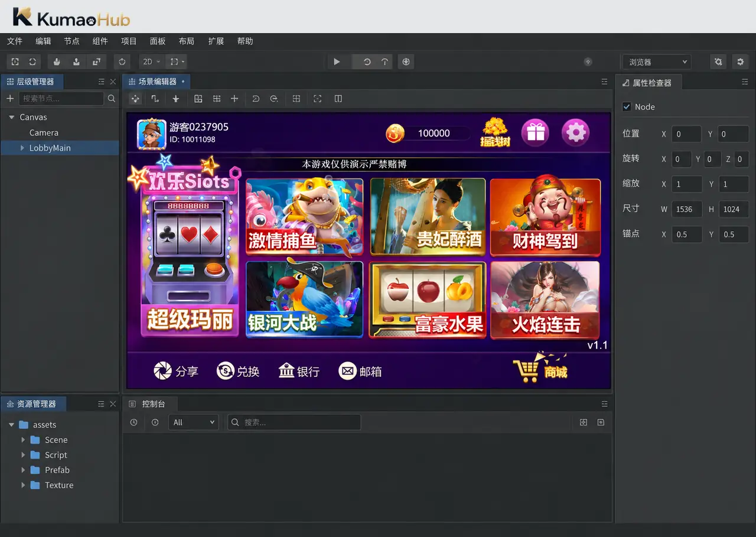Expand the Prefab folder
The height and width of the screenshot is (537, 756).
coord(22,470)
